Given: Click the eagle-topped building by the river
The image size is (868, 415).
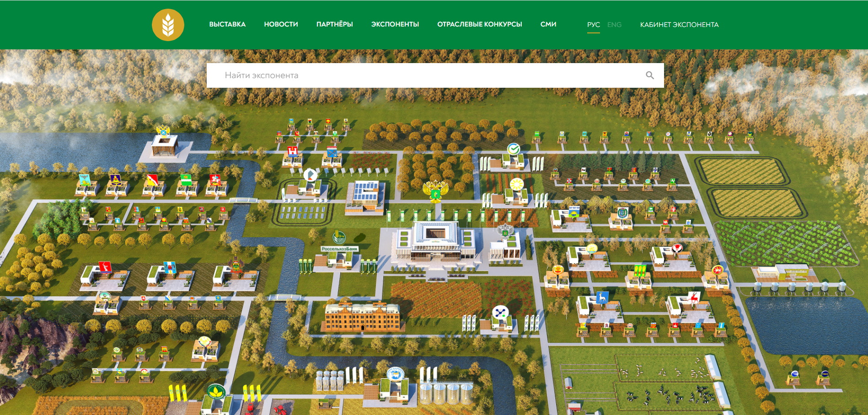Looking at the screenshot, I should click(x=164, y=144).
